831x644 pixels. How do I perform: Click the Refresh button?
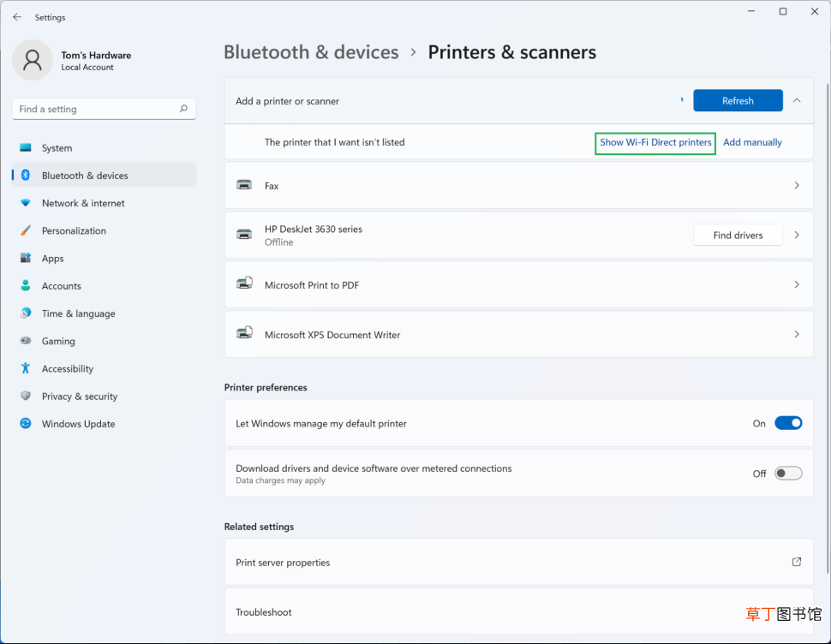point(738,101)
